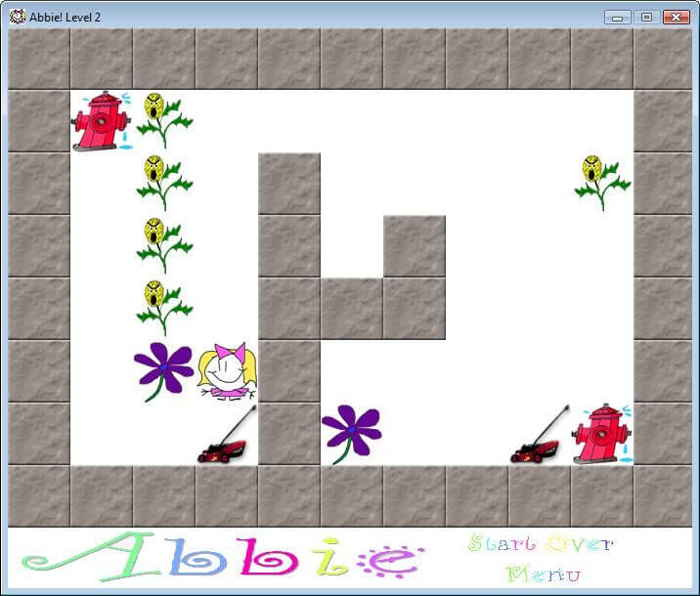Click the red fire hydrant beside the right lawn mower
Image resolution: width=700 pixels, height=596 pixels.
tap(602, 434)
